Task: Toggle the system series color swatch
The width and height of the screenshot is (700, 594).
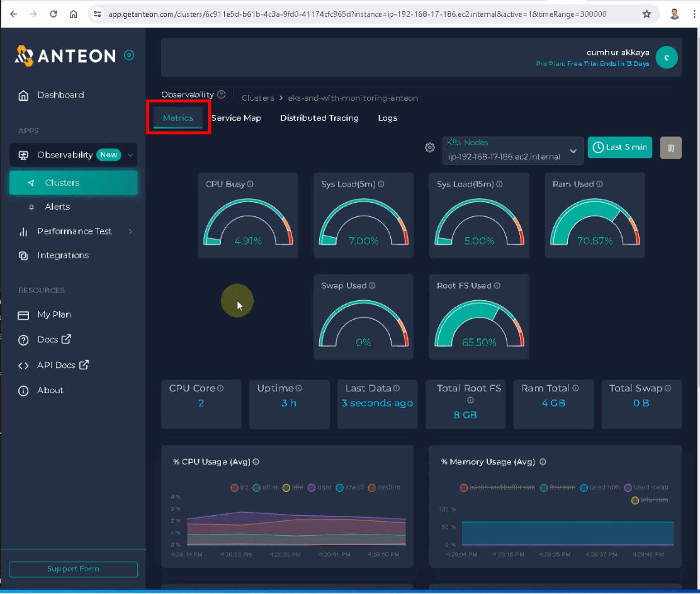Action: click(x=372, y=488)
